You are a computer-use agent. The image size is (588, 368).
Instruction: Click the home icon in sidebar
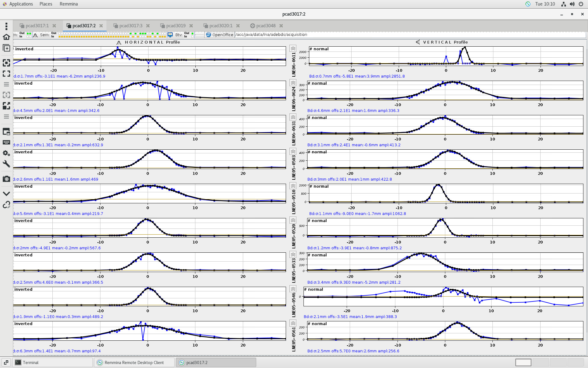[x=6, y=37]
